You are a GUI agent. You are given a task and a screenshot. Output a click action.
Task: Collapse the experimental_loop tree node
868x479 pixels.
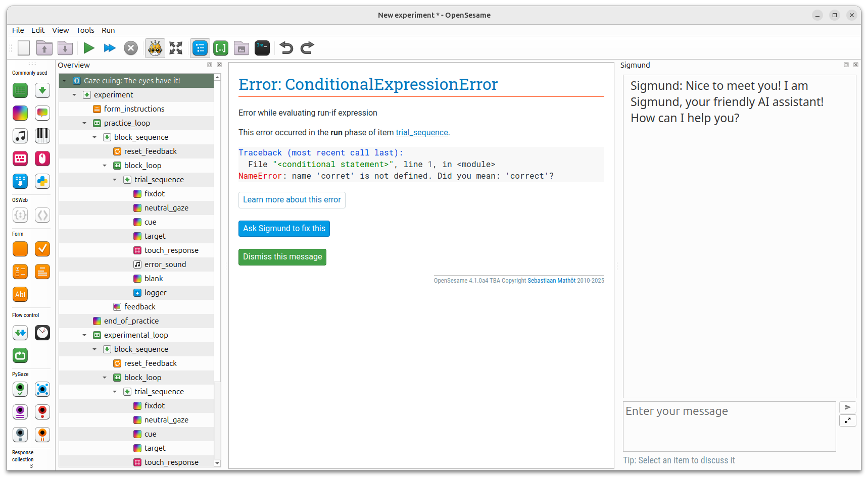point(84,335)
